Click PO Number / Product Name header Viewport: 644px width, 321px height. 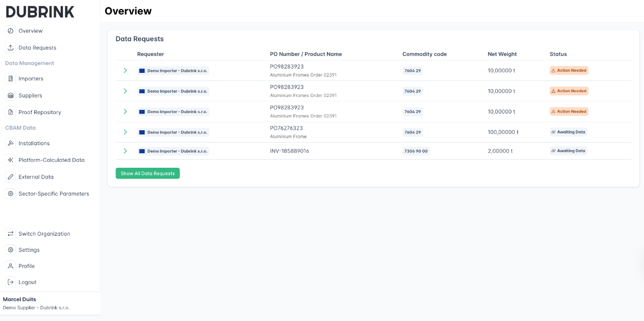coord(306,54)
